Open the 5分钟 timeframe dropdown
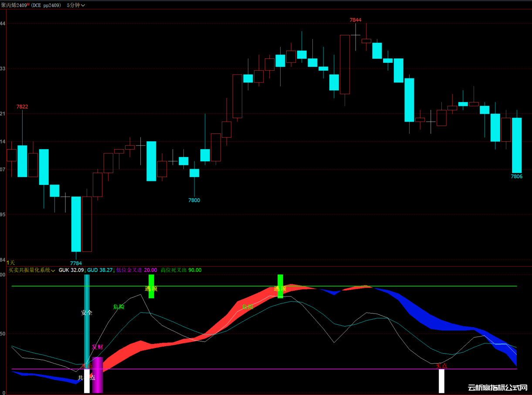This screenshot has height=395, width=532. point(76,5)
